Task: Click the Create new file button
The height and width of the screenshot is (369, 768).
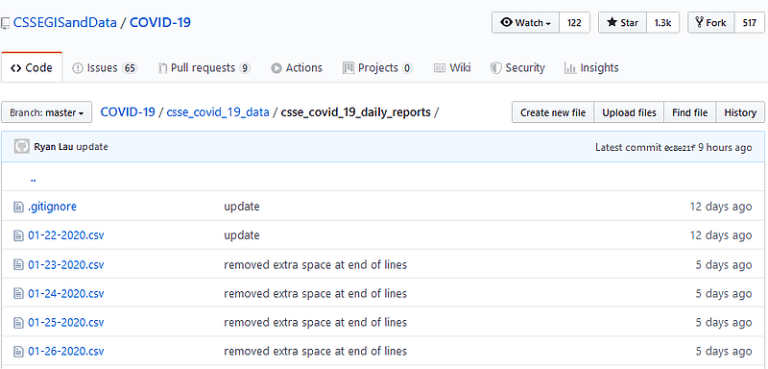Action: [x=553, y=113]
